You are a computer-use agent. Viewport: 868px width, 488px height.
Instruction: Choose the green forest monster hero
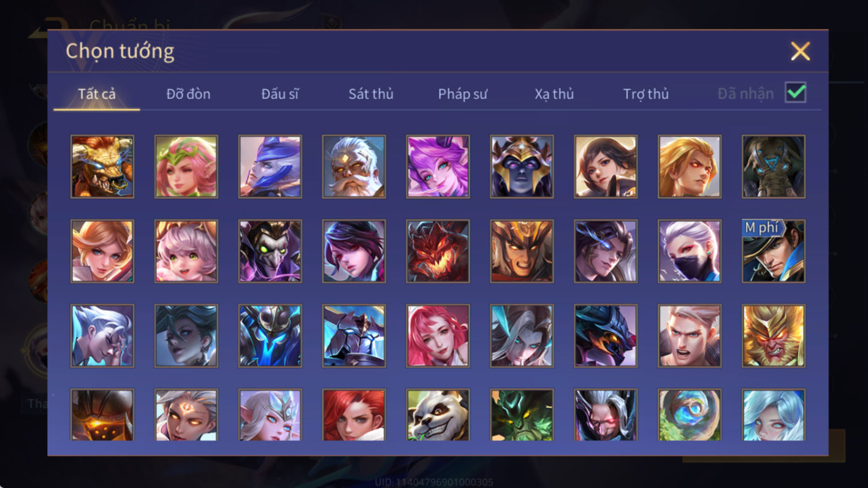coord(521,415)
